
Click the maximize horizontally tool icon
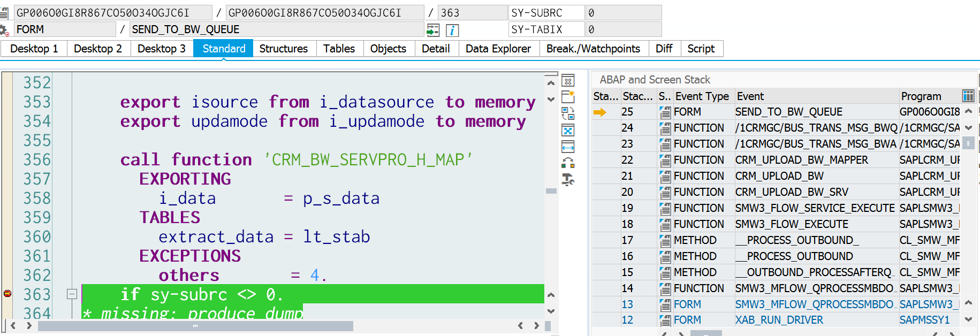click(568, 147)
